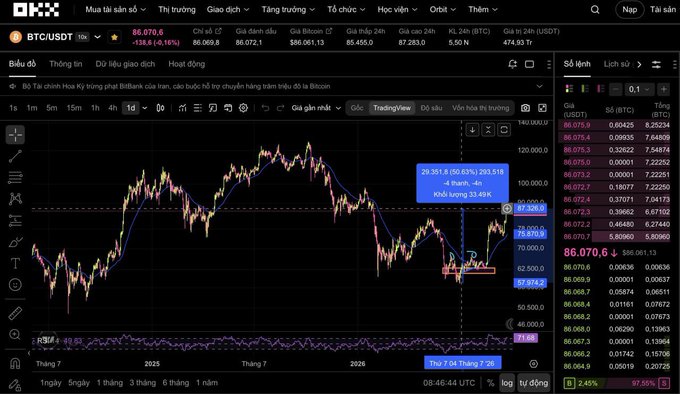Open indicators icon in chart toolbar
This screenshot has width=680, height=394.
183,108
